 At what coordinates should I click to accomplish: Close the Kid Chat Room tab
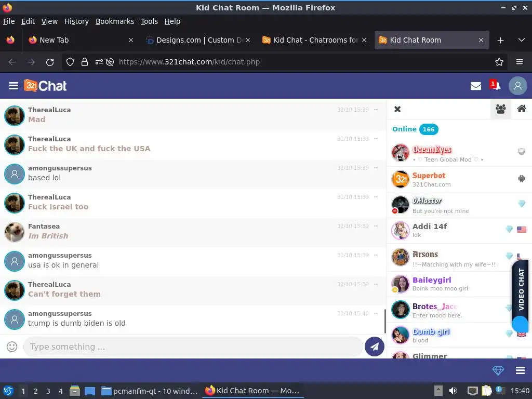click(481, 40)
